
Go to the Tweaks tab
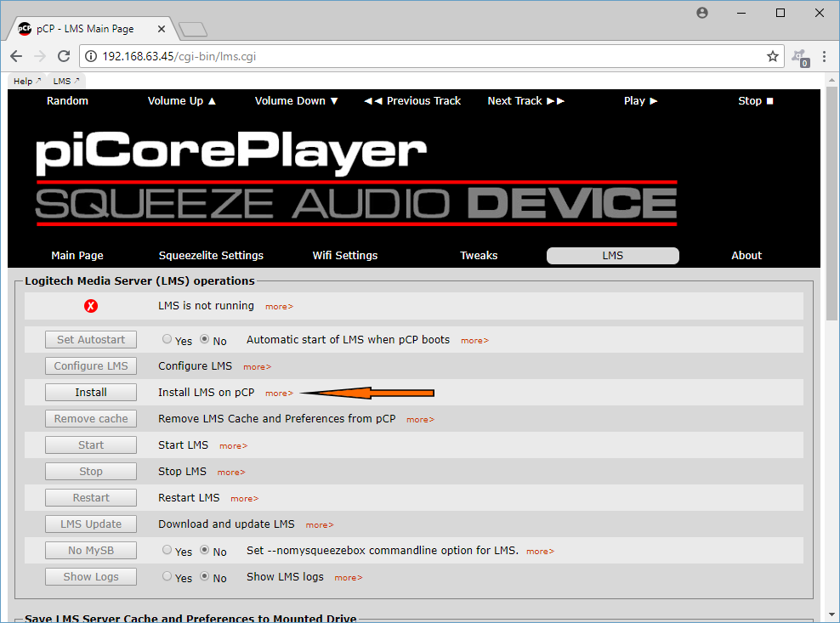pos(479,256)
